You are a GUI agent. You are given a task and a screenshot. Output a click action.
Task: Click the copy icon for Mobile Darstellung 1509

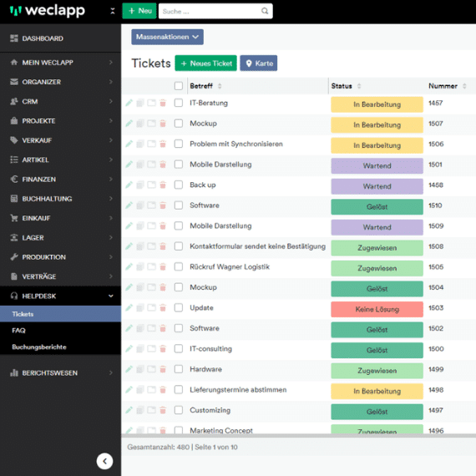(140, 225)
